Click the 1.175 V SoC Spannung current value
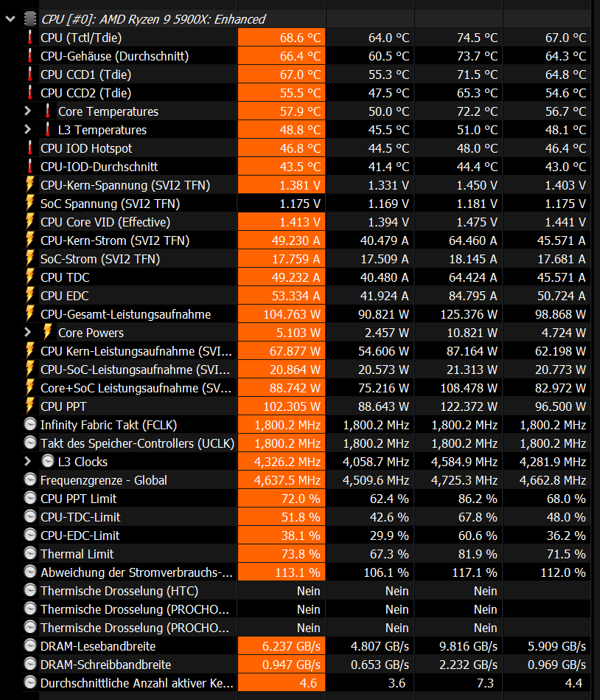Screen dimensions: 600x700 [x=300, y=204]
